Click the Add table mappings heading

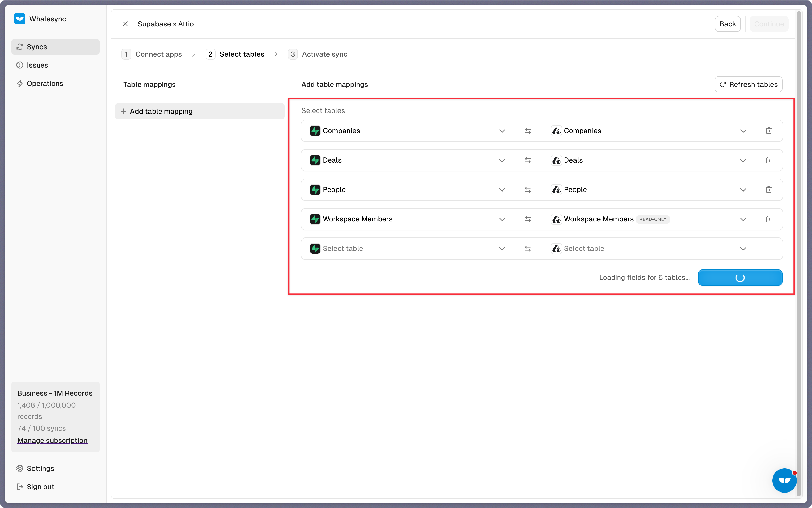point(334,84)
